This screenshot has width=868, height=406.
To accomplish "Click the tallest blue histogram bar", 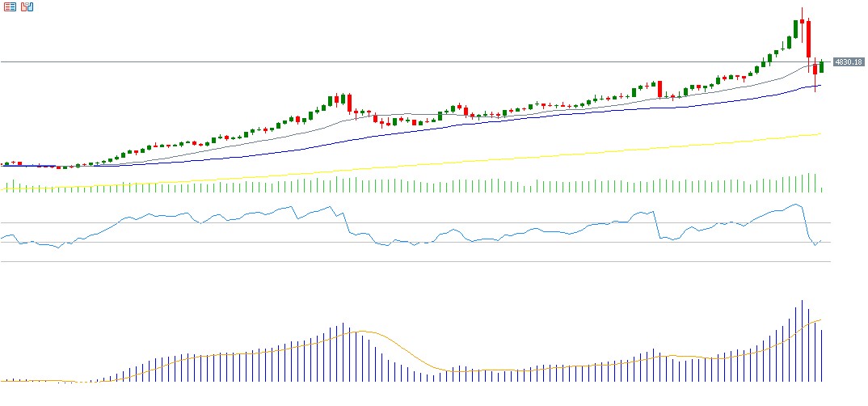I will [802, 340].
